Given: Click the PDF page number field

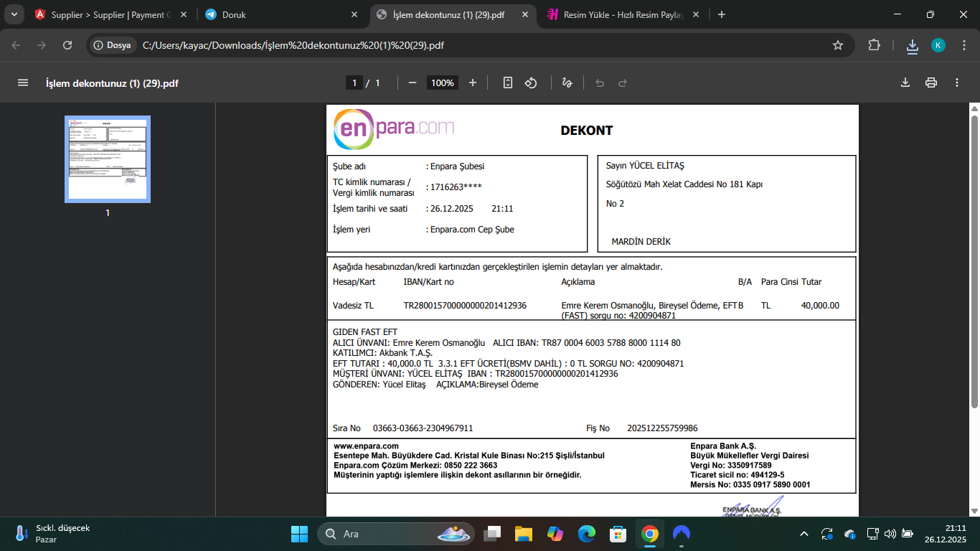Looking at the screenshot, I should coord(354,83).
